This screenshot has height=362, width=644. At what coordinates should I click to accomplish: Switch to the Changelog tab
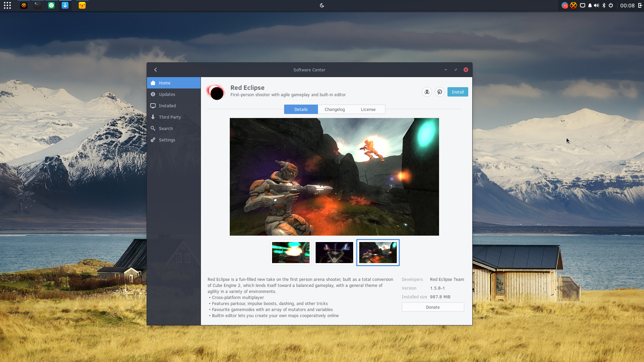click(334, 109)
